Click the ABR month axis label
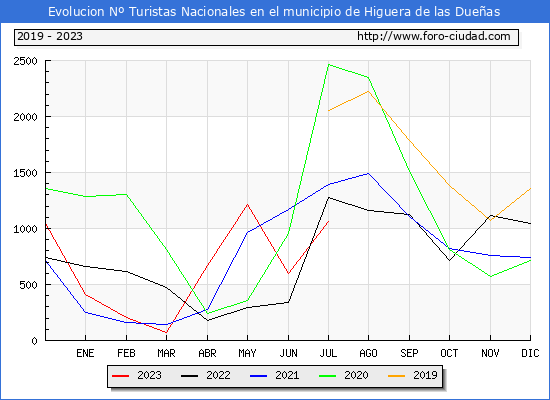The width and height of the screenshot is (550, 400). pos(207,353)
